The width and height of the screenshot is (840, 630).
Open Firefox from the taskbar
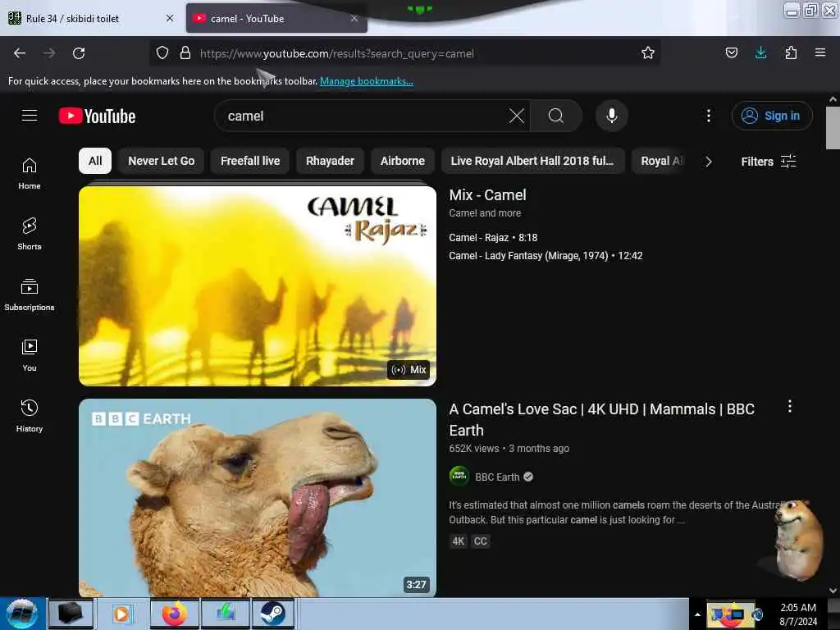[x=175, y=614]
